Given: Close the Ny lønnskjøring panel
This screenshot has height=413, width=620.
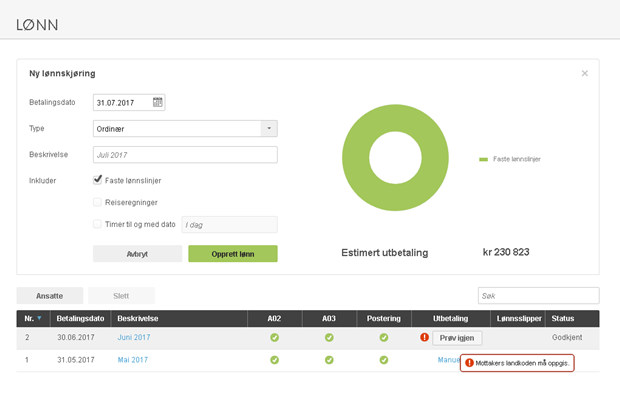Looking at the screenshot, I should pyautogui.click(x=584, y=73).
